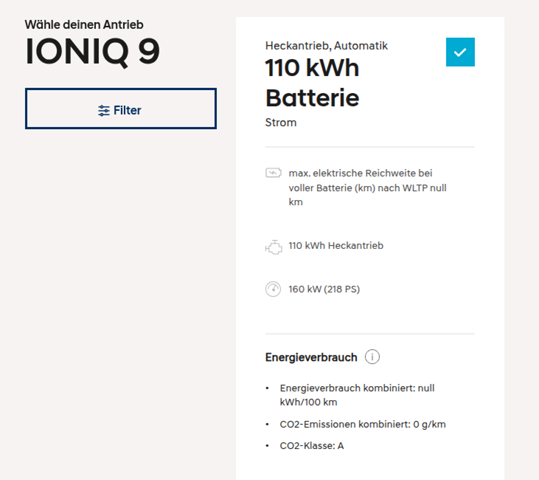Click the sliders icon inside Filter

103,111
